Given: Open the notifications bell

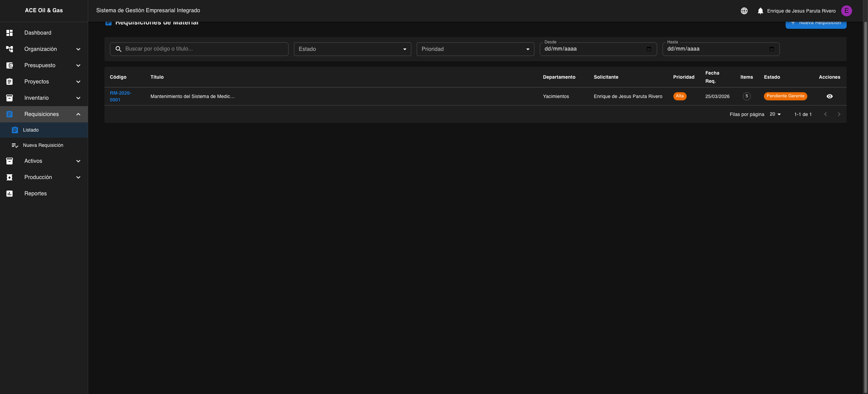Looking at the screenshot, I should 760,11.
